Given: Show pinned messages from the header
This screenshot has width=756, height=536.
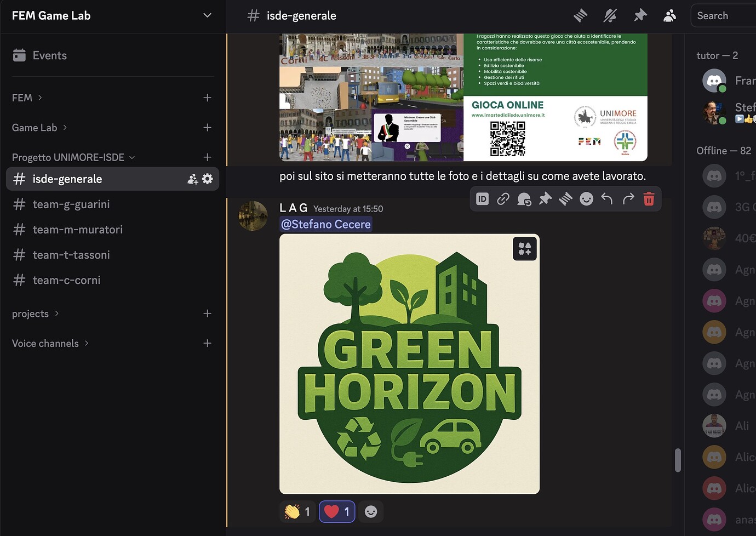Looking at the screenshot, I should (x=640, y=16).
